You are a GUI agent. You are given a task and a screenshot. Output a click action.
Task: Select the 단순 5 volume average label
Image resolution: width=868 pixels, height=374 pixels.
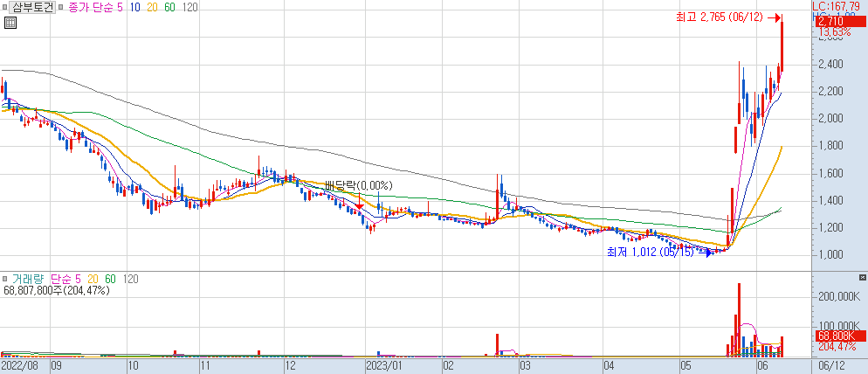[x=66, y=279]
